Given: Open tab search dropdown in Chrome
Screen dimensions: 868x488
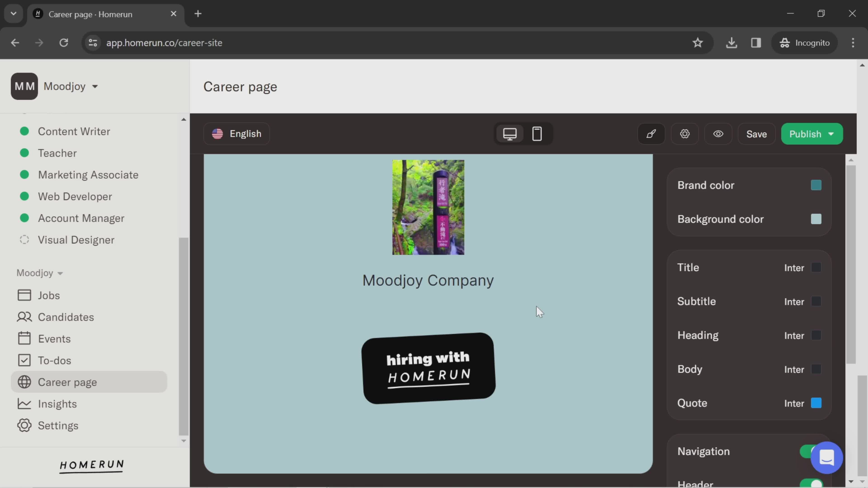Looking at the screenshot, I should 14,14.
